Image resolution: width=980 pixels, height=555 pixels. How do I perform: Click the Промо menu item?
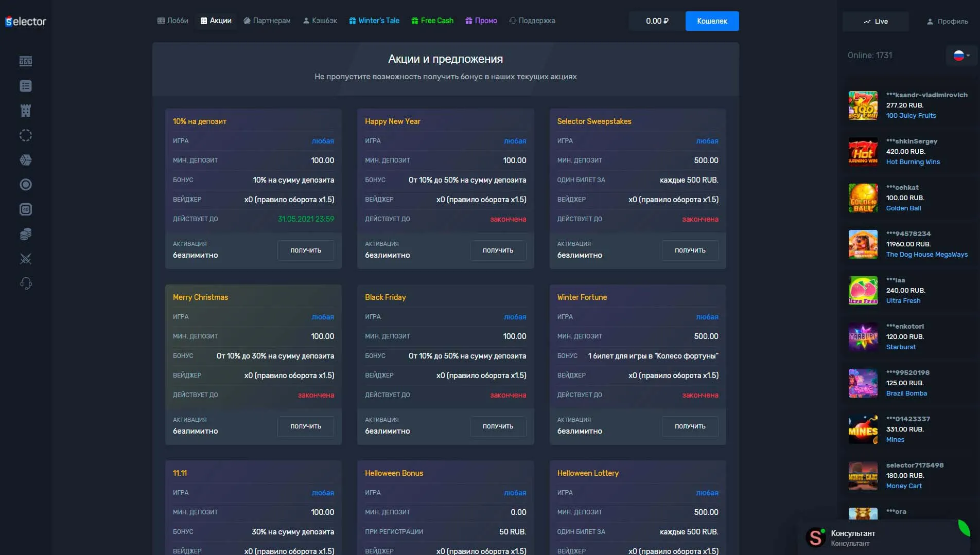(x=481, y=21)
